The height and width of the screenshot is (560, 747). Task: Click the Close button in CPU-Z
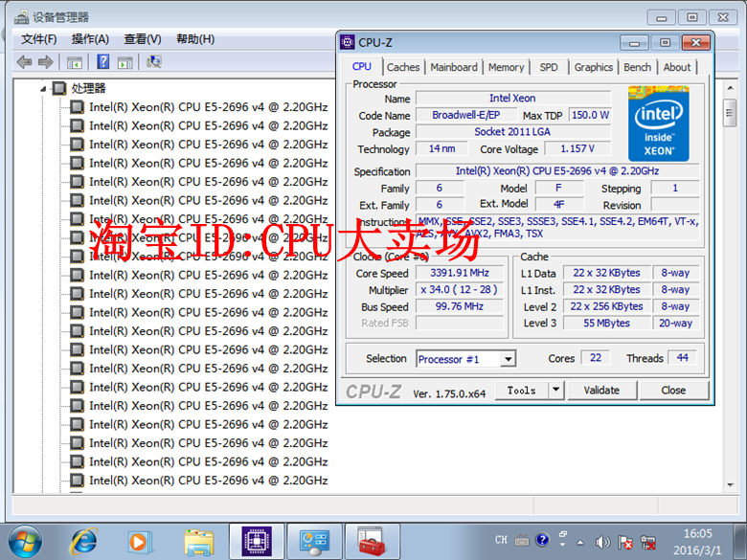(x=673, y=390)
